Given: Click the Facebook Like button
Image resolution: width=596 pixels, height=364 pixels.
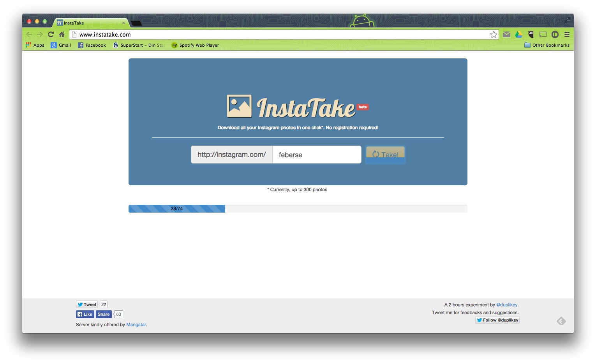Looking at the screenshot, I should click(85, 314).
